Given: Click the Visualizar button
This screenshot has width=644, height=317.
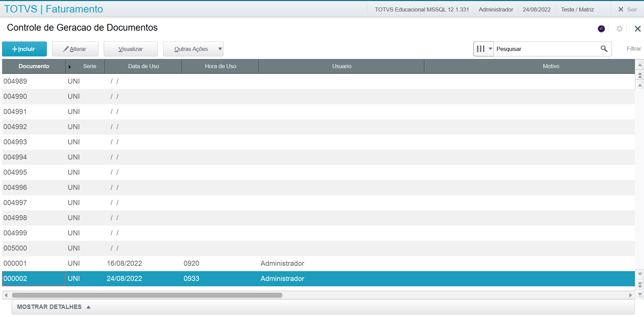Looking at the screenshot, I should click(x=131, y=49).
